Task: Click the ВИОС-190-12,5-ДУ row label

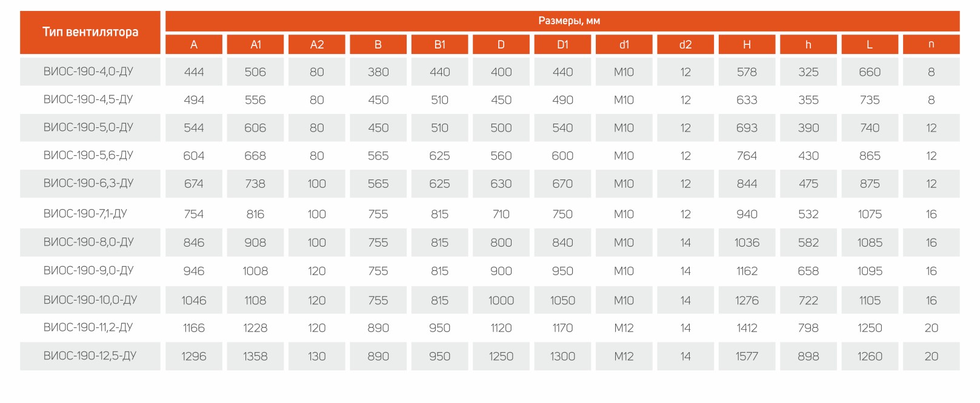Action: click(x=90, y=356)
